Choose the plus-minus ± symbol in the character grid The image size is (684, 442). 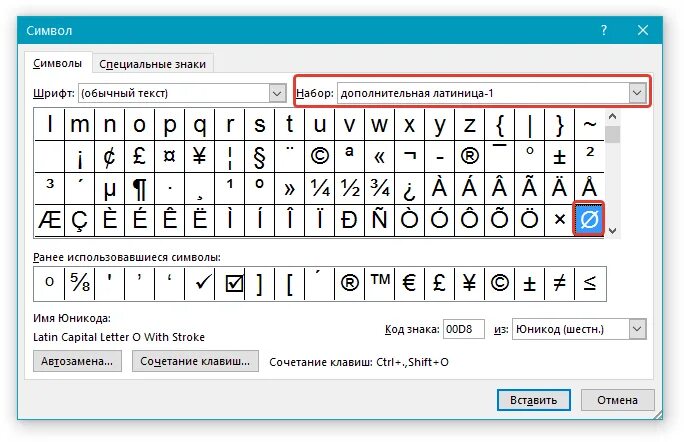[x=559, y=156]
